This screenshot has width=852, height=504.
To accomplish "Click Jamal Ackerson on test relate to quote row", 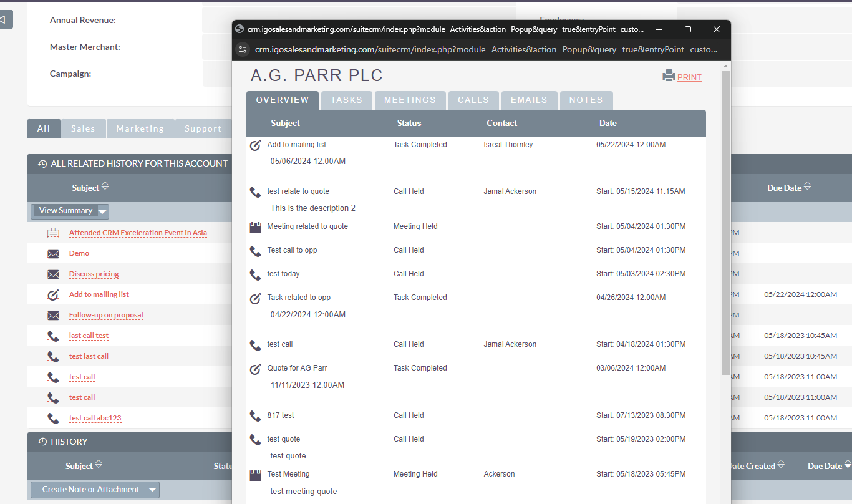I will pyautogui.click(x=510, y=191).
